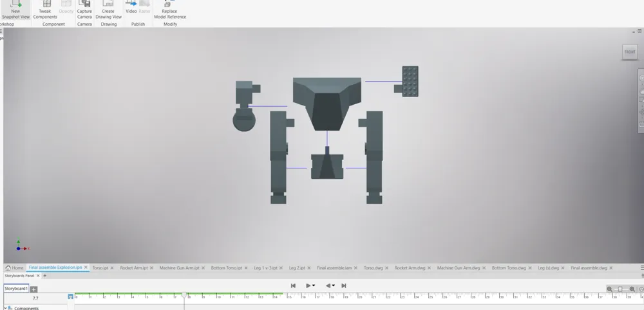Open the Machine Gun Arm.dwg tab
Image resolution: width=644 pixels, height=310 pixels.
click(x=459, y=268)
